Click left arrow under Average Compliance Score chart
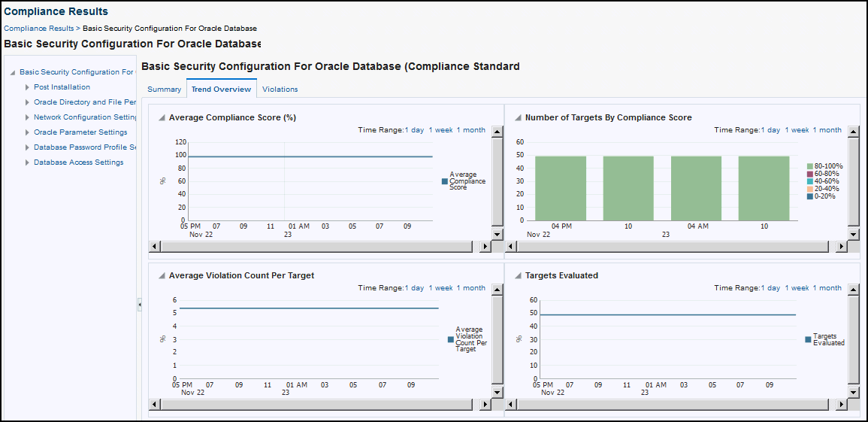The image size is (868, 422). pyautogui.click(x=155, y=247)
